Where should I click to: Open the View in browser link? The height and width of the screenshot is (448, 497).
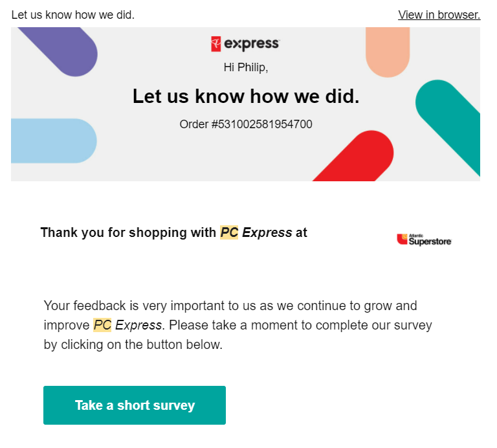tap(439, 15)
